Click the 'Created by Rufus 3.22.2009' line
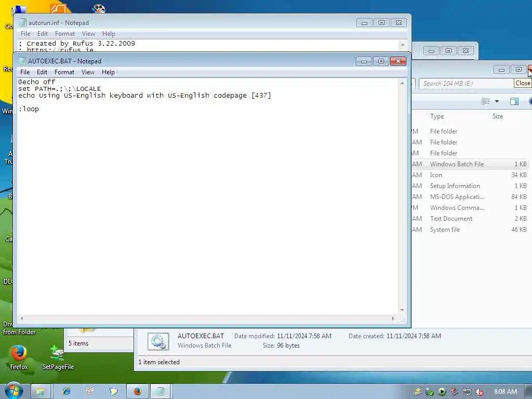This screenshot has height=399, width=532. click(77, 44)
